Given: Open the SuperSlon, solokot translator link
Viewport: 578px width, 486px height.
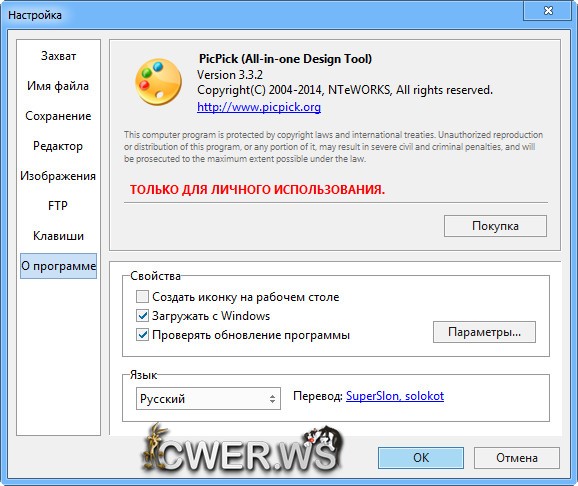Looking at the screenshot, I should tap(395, 396).
